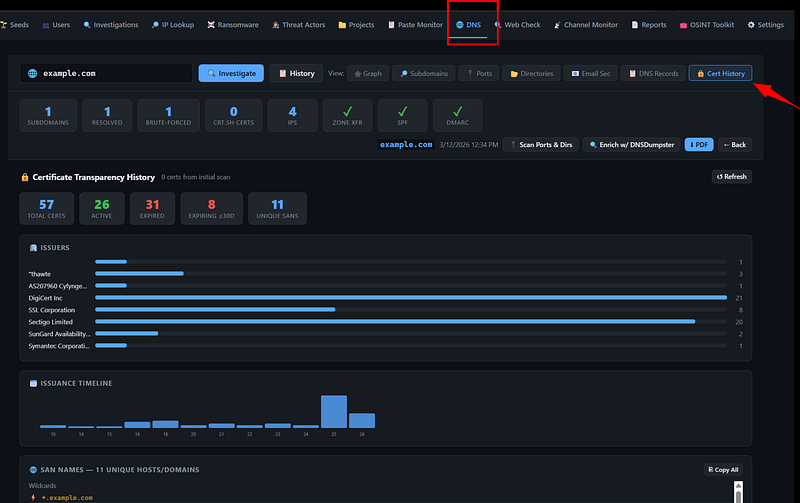Click the Expiring ≤30D card

211,208
